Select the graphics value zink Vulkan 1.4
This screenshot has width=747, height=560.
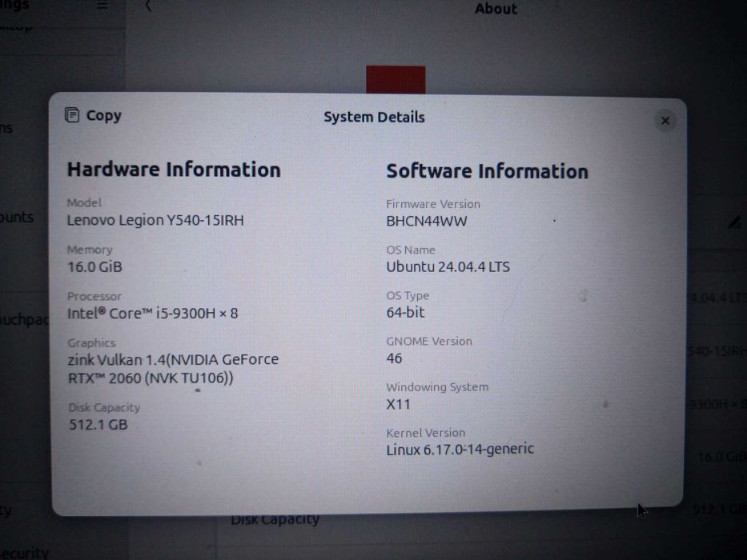coord(173,369)
